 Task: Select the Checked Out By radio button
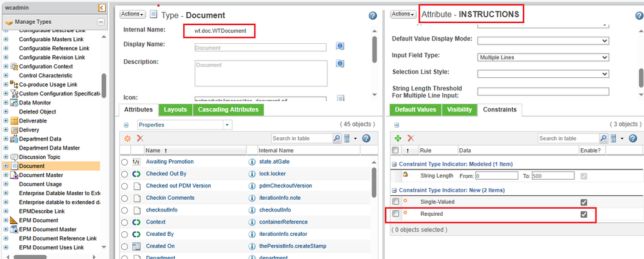124,174
